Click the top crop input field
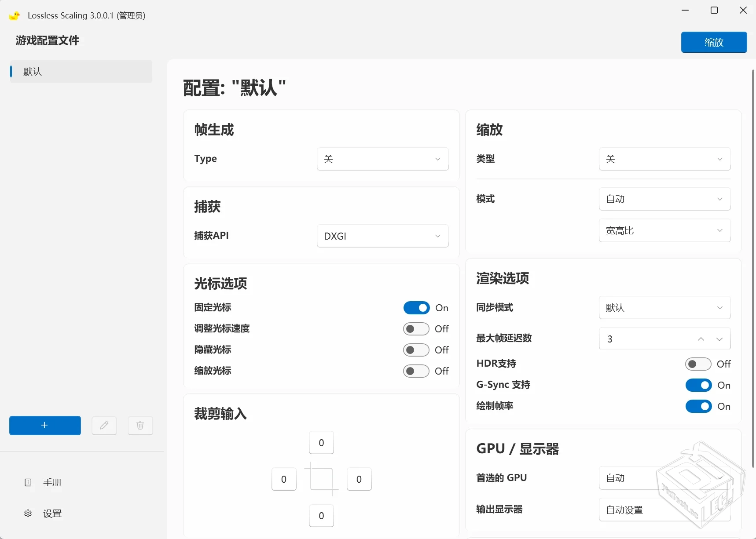Viewport: 756px width, 539px height. 321,443
